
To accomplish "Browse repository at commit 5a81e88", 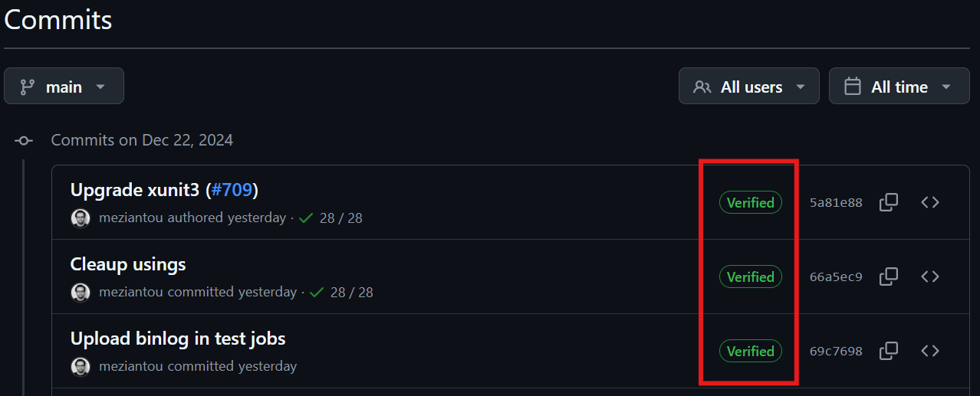I will [x=930, y=202].
